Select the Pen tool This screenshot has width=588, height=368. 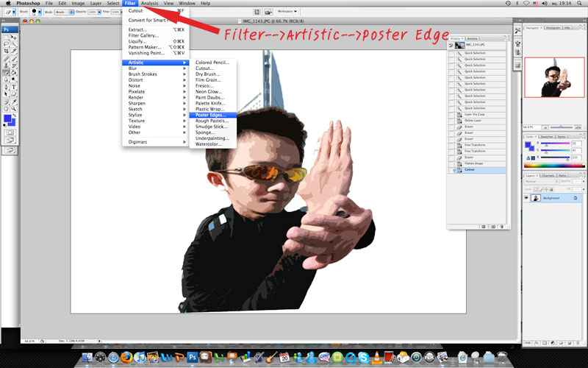pos(6,87)
